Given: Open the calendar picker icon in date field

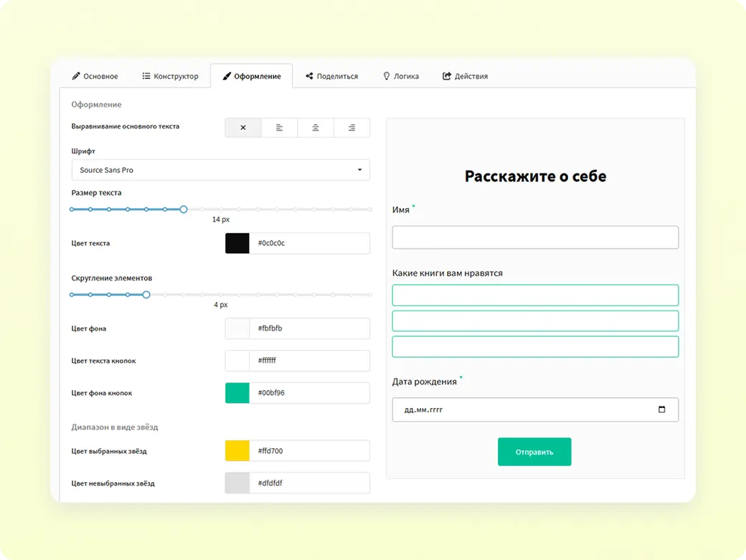Looking at the screenshot, I should [x=661, y=409].
